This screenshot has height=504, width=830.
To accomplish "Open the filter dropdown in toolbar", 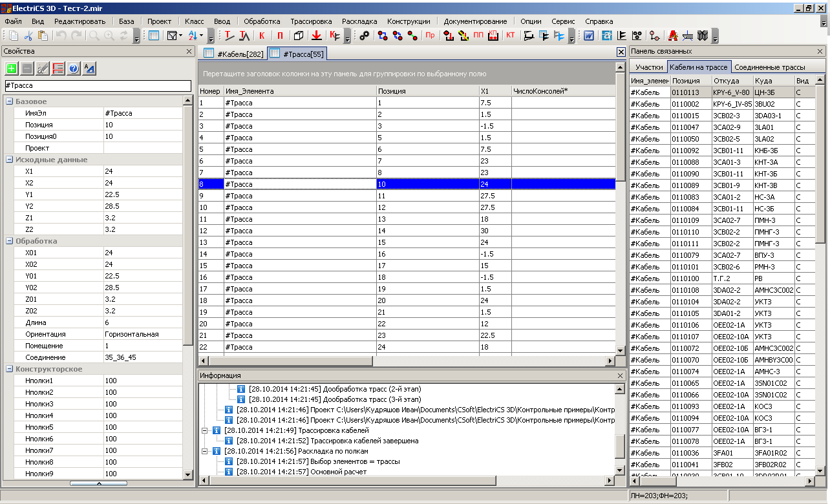I will 180,36.
